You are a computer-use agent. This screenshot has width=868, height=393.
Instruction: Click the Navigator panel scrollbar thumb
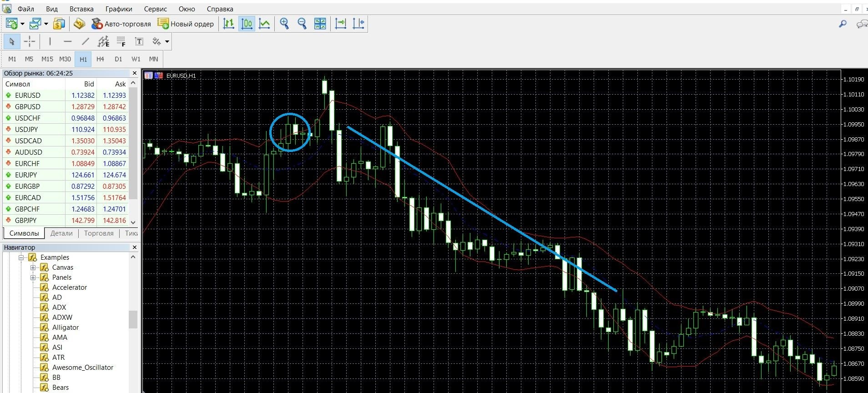pyautogui.click(x=133, y=319)
